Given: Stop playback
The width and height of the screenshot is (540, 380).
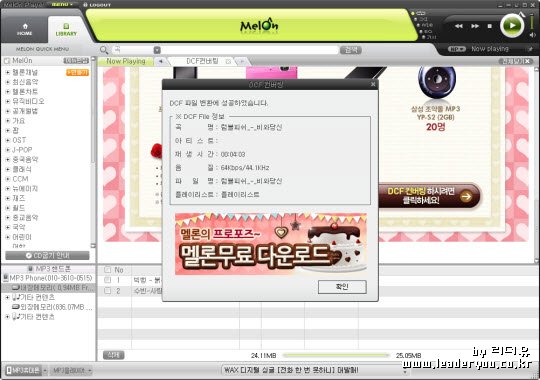Looking at the screenshot, I should point(490,26).
